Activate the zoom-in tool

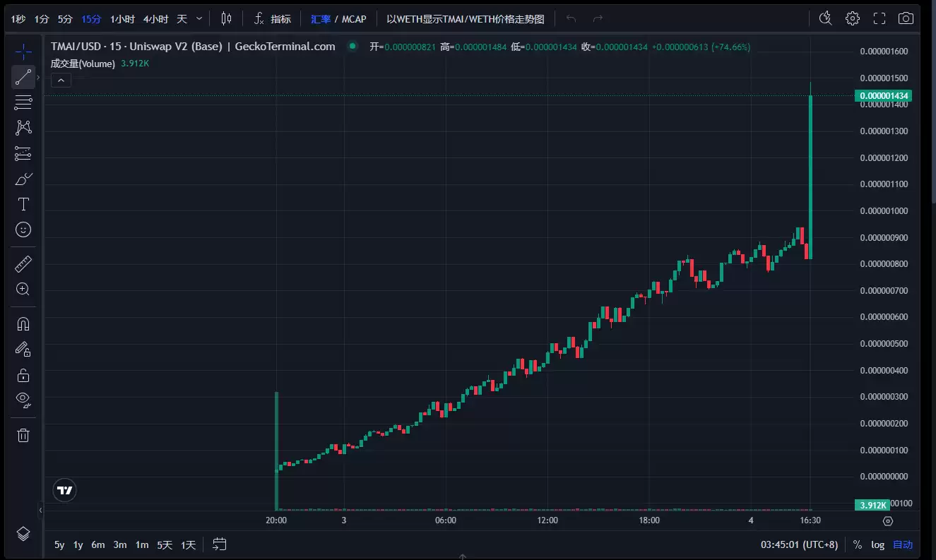23,289
